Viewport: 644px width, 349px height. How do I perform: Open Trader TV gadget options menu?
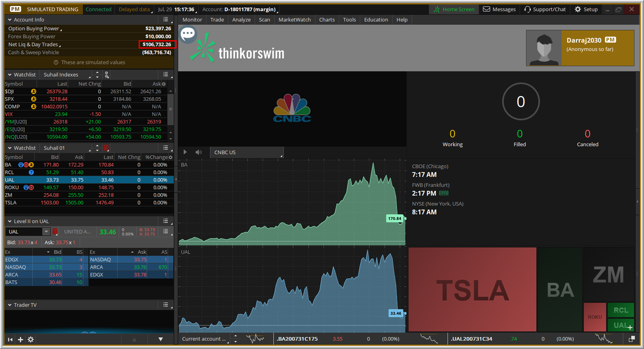pos(166,305)
